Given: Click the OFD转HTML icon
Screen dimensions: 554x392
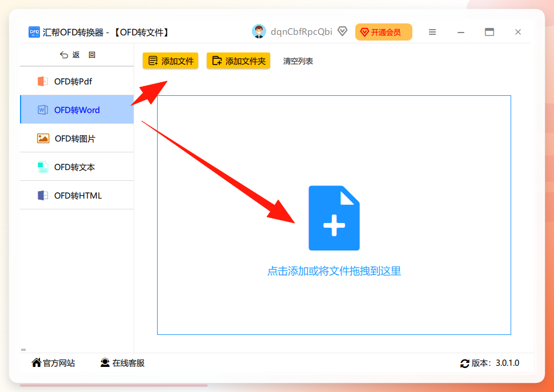Looking at the screenshot, I should pyautogui.click(x=43, y=196).
